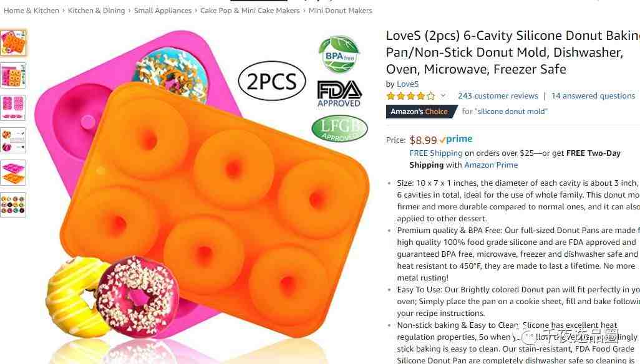Open Cake Pop & Mini Cake Makers breadcrumb
This screenshot has width=640, height=364.
pos(250,11)
